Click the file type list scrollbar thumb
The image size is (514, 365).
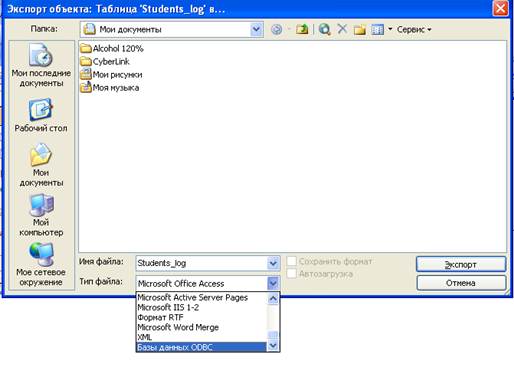pyautogui.click(x=273, y=335)
